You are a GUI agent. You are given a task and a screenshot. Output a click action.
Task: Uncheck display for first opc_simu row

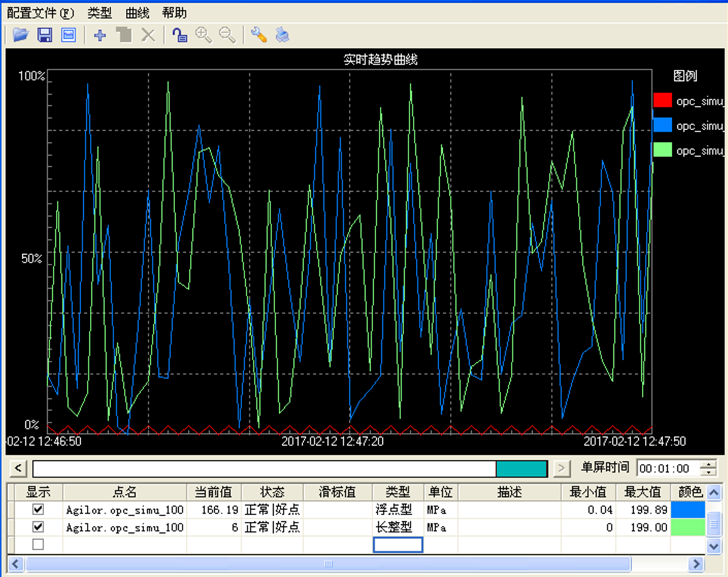click(x=38, y=510)
